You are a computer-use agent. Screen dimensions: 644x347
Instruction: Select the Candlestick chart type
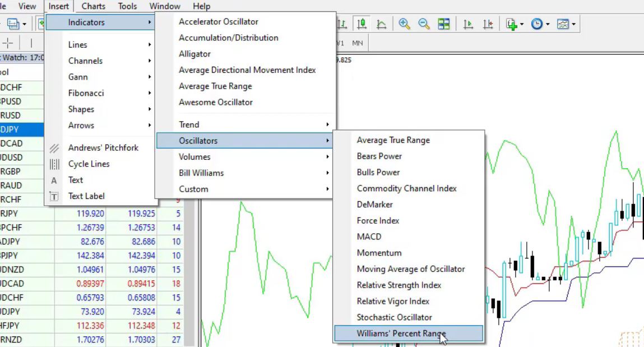click(362, 24)
